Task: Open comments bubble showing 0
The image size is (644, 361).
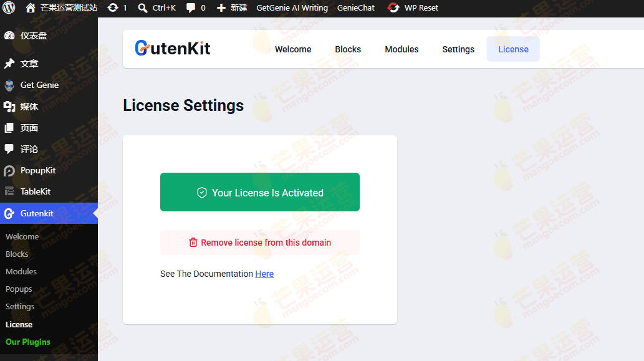Action: (196, 7)
